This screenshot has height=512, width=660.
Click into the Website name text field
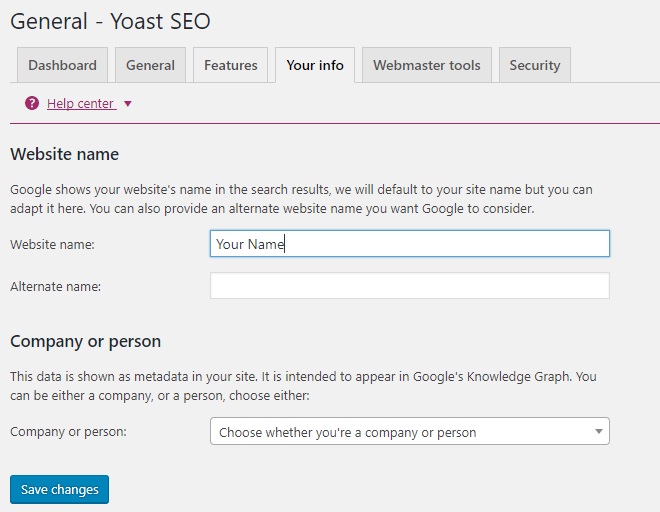point(409,244)
